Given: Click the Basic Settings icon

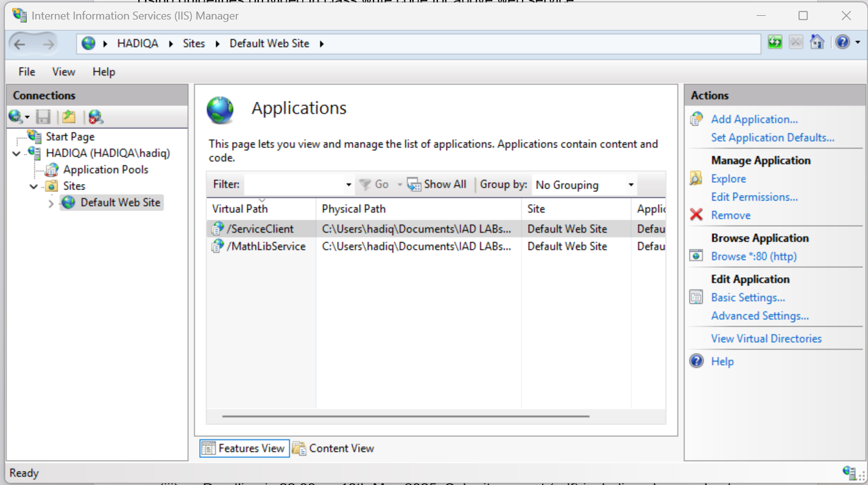Looking at the screenshot, I should 696,297.
